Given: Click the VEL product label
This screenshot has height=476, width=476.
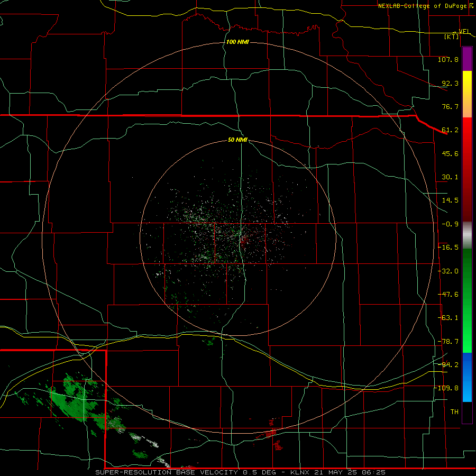Looking at the screenshot, I should 464,31.
